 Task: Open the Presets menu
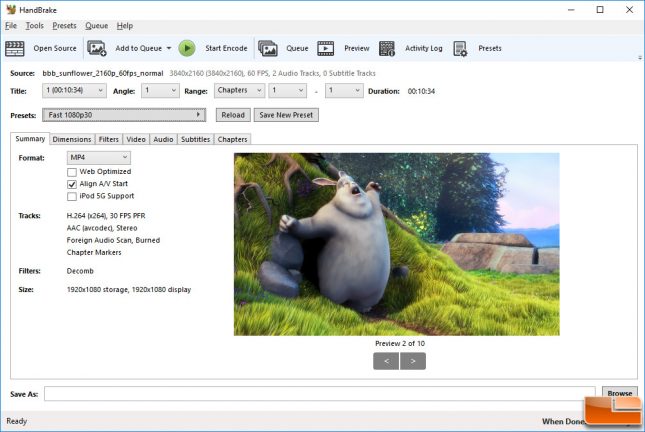[x=64, y=26]
